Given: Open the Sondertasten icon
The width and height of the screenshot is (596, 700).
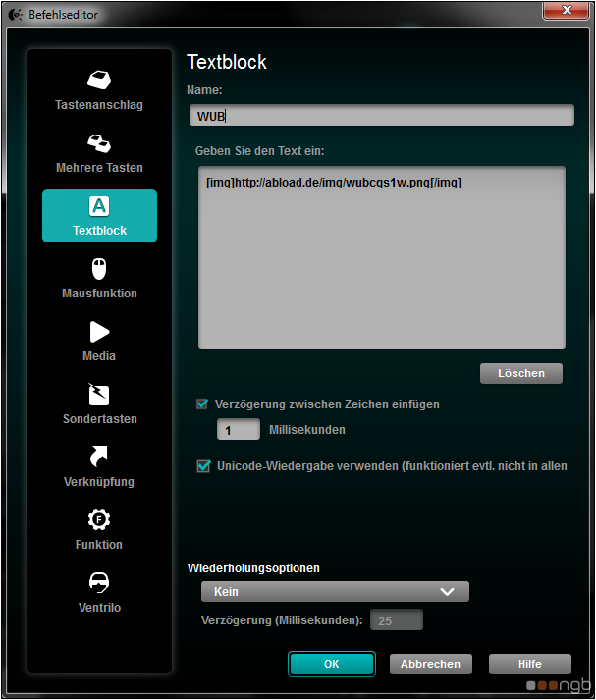Looking at the screenshot, I should pos(99,395).
